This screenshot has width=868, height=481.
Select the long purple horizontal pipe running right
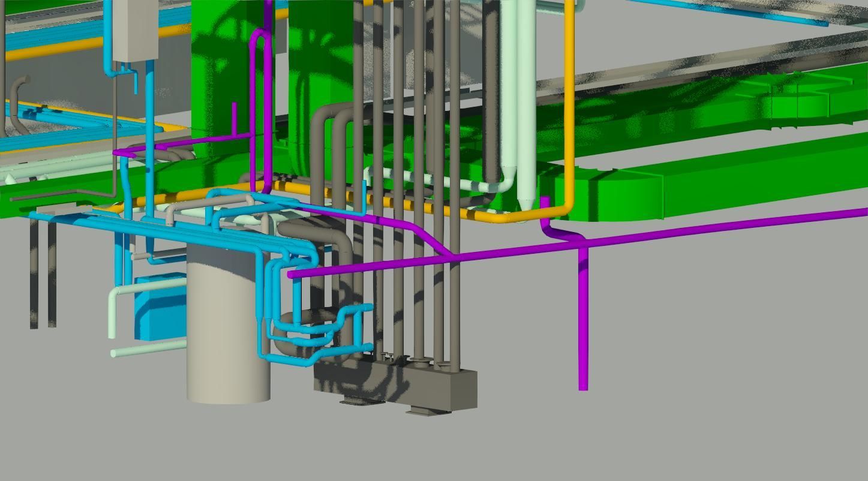577,243
